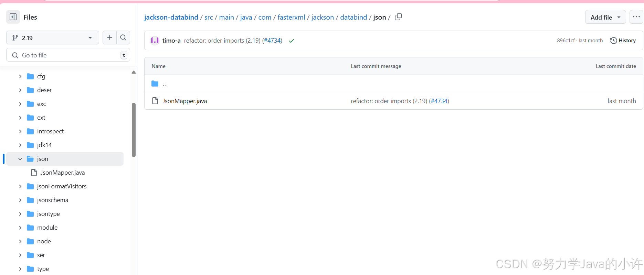Select the open json folder icon

(30, 159)
